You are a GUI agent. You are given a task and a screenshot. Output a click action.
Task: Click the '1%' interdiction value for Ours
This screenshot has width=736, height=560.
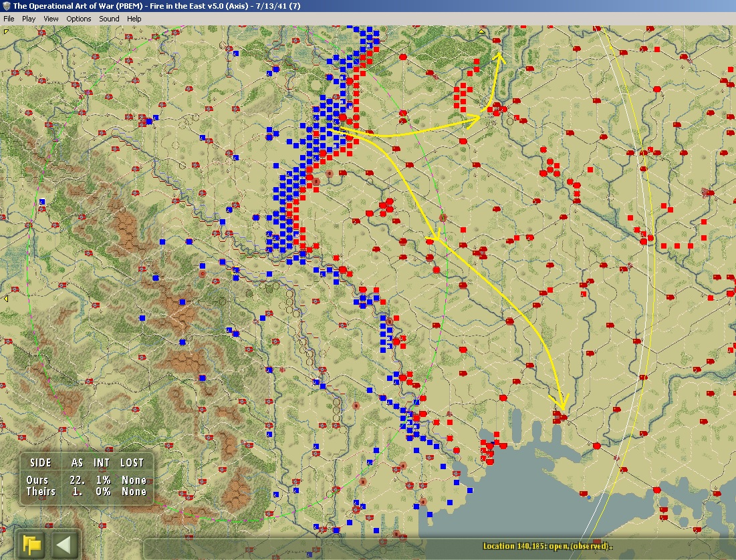pos(103,480)
